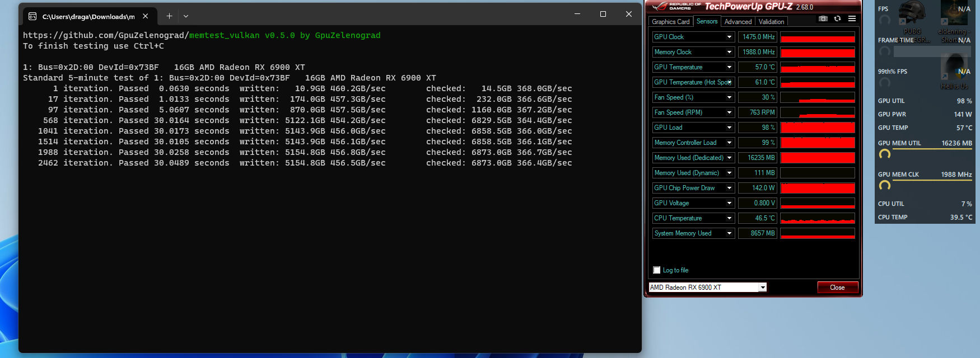Click the gauge icon under GPU MEM CLK
Screen dimensions: 980x358
885,186
